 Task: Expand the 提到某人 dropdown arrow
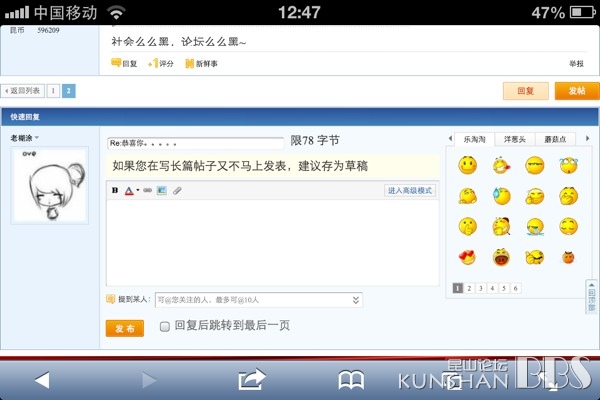click(355, 300)
